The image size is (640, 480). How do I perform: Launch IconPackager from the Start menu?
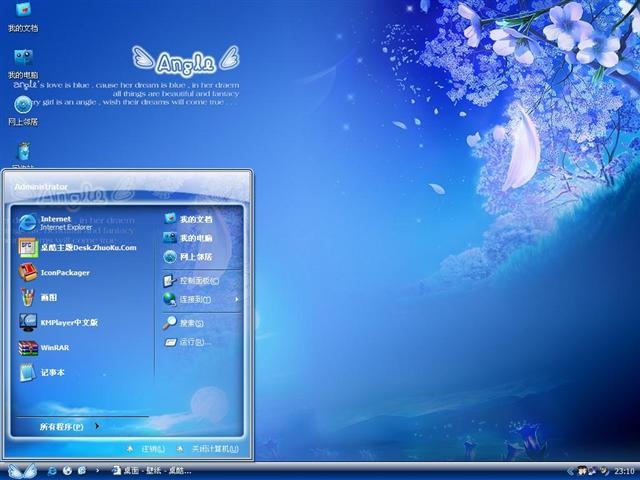64,272
